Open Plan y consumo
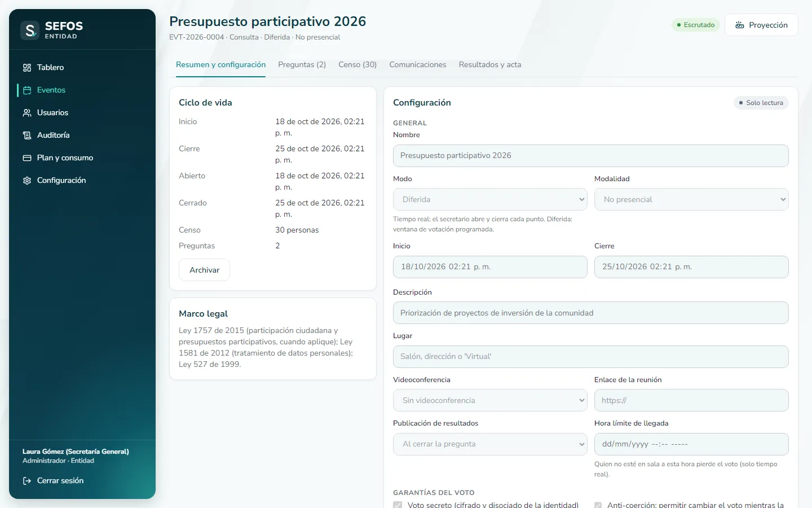 point(82,157)
